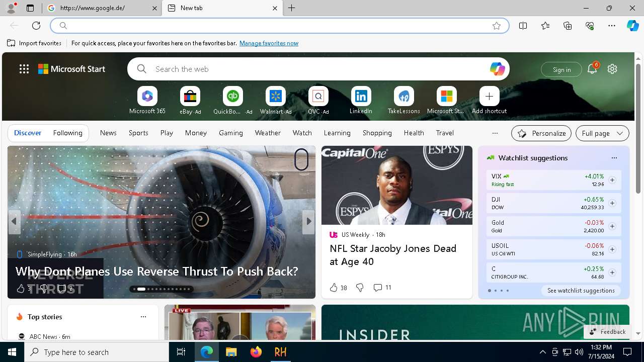
Task: Click the Copilot icon in web search box
Action: 497,69
